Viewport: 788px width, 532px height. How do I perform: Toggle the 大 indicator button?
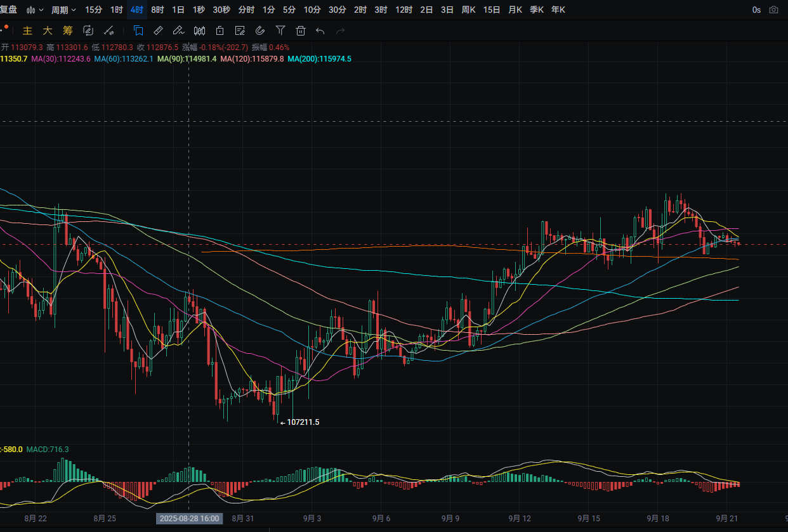[48, 30]
